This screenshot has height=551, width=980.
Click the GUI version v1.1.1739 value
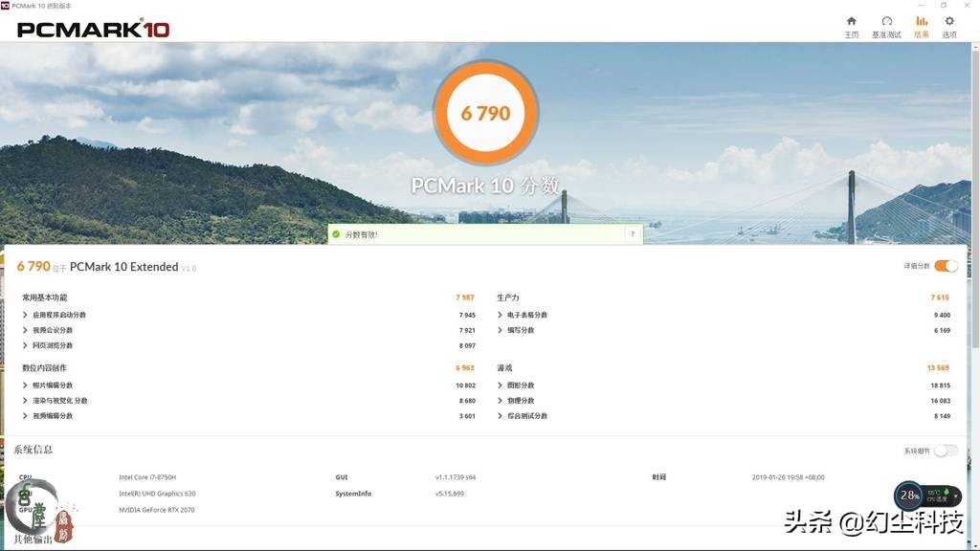click(456, 477)
